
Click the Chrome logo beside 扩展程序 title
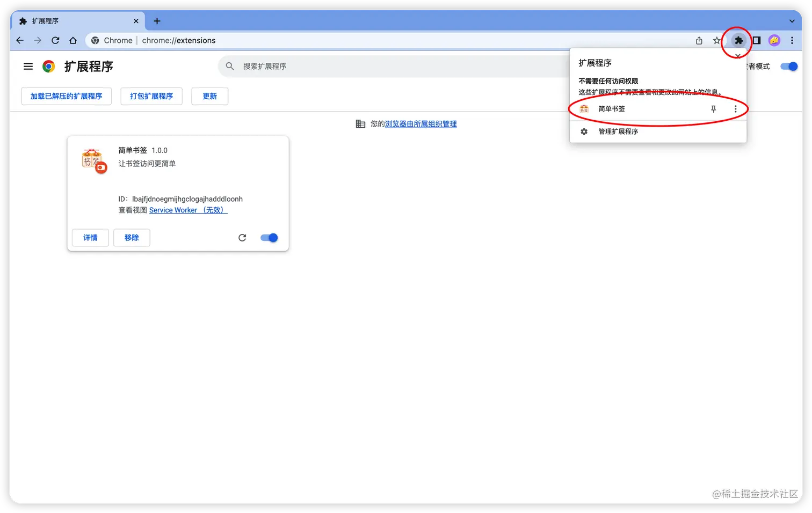49,67
